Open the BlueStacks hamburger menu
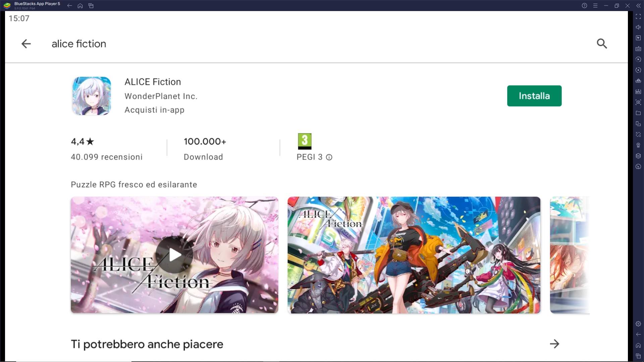Image resolution: width=644 pixels, height=362 pixels. pyautogui.click(x=595, y=6)
